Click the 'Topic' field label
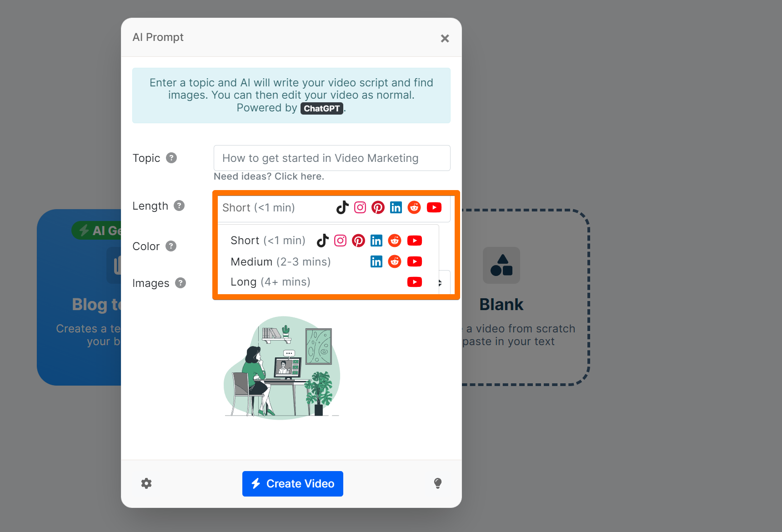Screen dimensions: 782x532 coord(146,158)
